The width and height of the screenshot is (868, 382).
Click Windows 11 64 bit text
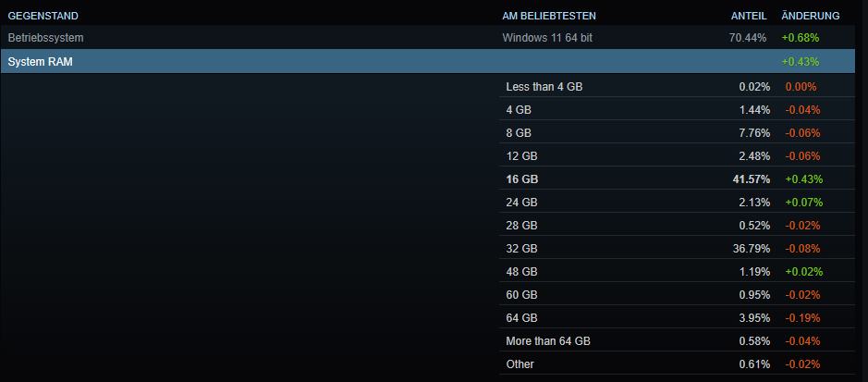(547, 38)
